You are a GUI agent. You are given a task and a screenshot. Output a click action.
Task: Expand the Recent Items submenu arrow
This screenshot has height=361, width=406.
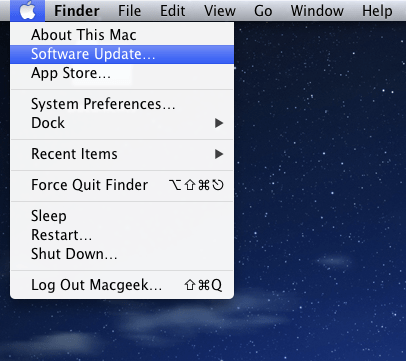tap(219, 154)
